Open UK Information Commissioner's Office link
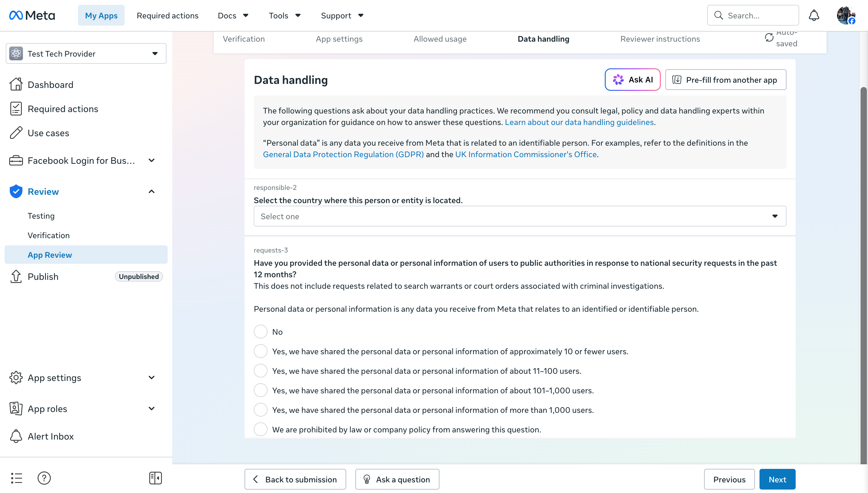 (526, 154)
